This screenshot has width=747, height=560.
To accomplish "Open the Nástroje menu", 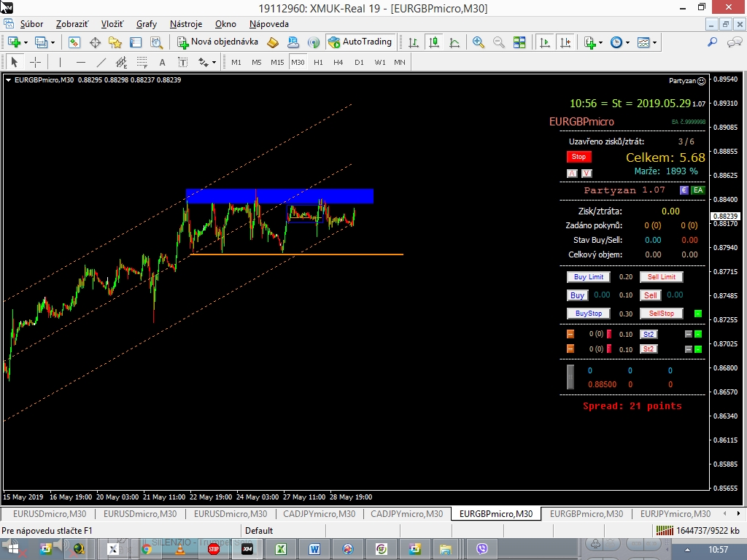I will [x=186, y=24].
